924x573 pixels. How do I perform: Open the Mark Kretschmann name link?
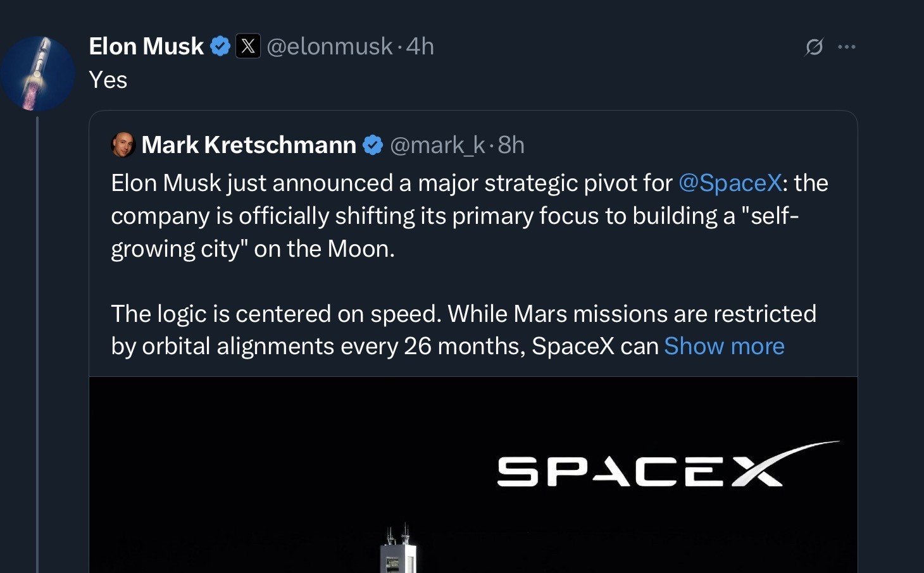coord(249,145)
